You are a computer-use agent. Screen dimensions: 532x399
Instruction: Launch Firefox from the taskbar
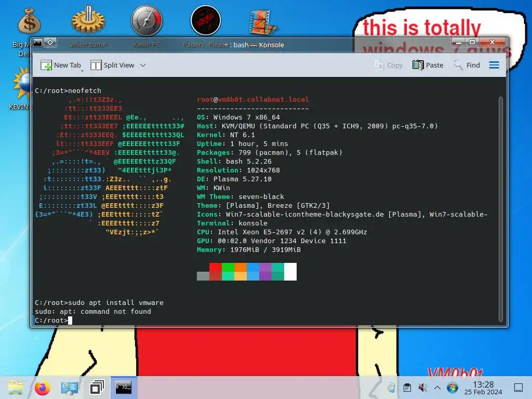pos(43,388)
